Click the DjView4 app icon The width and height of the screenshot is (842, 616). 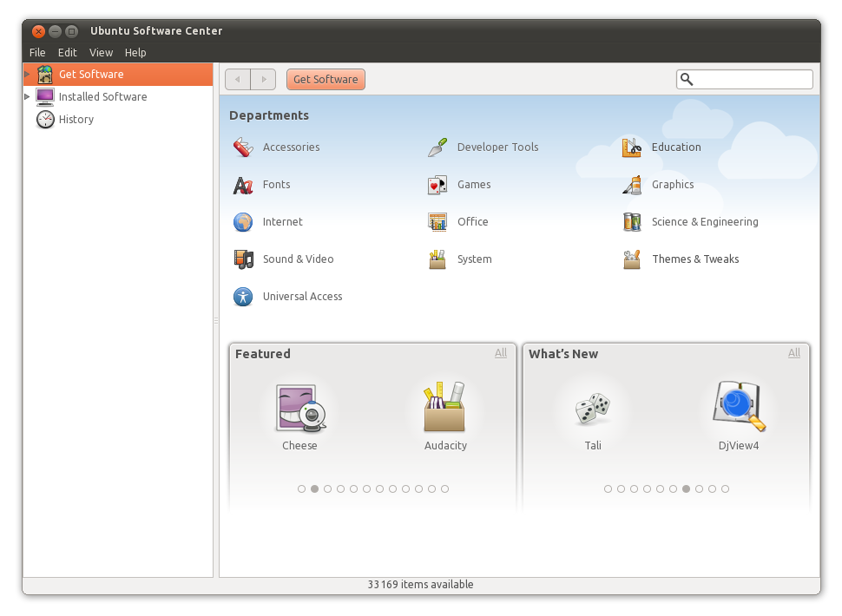point(739,406)
